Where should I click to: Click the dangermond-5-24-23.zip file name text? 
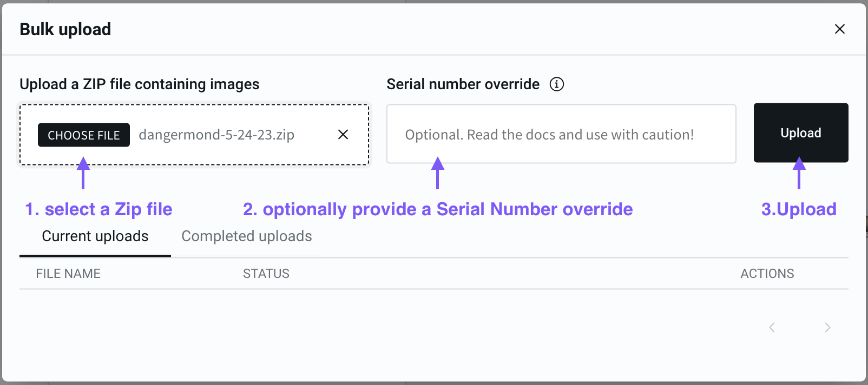coord(216,135)
